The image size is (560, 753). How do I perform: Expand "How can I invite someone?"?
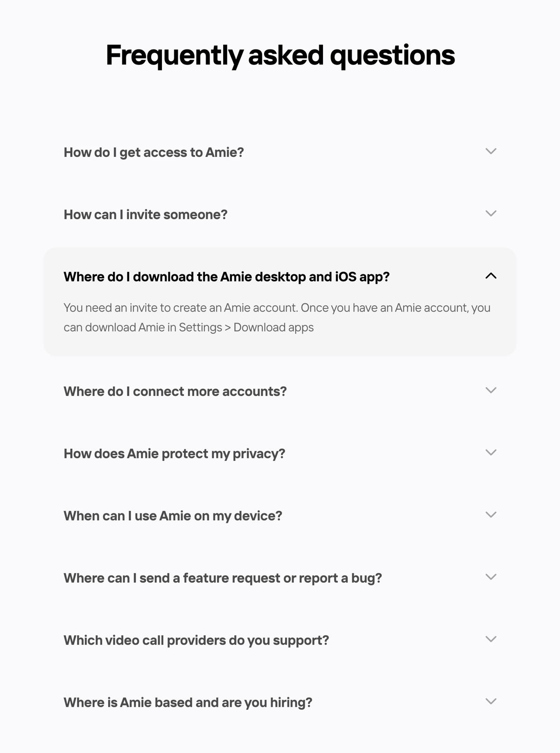coord(146,214)
